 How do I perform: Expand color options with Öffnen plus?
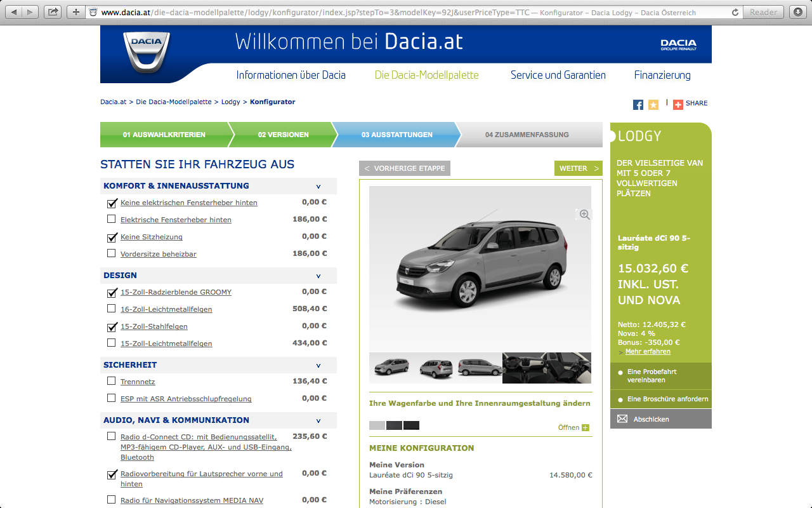coord(585,428)
